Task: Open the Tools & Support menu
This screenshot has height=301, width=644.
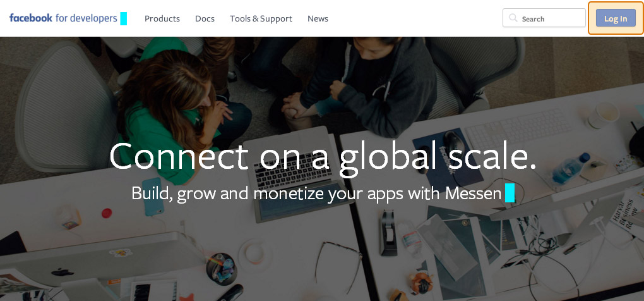Action: 261,18
